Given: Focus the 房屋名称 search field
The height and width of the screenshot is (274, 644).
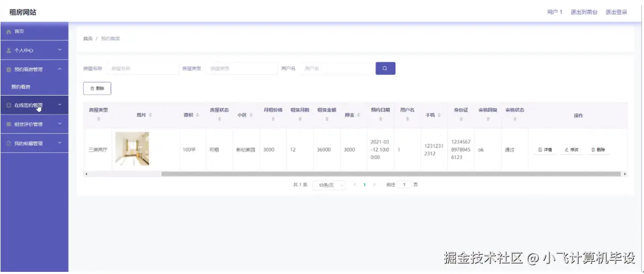Looking at the screenshot, I should [x=142, y=68].
